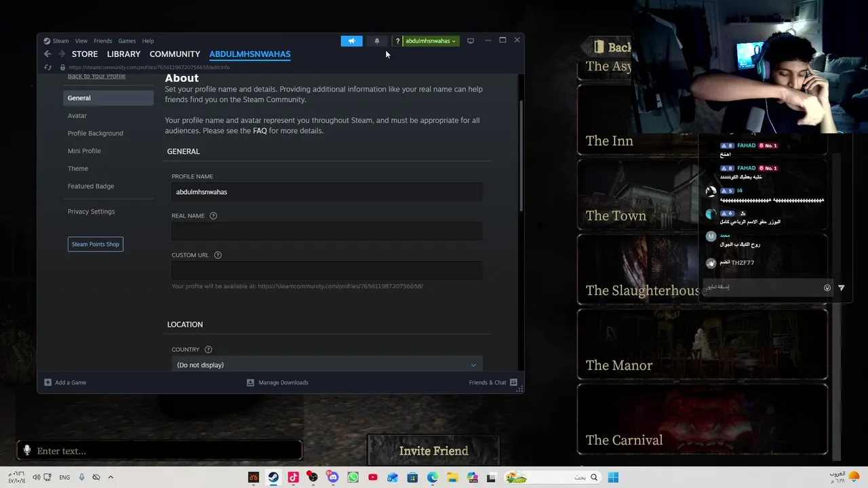Open Steam from the Windows taskbar
Screen dimensions: 868x488
273,477
